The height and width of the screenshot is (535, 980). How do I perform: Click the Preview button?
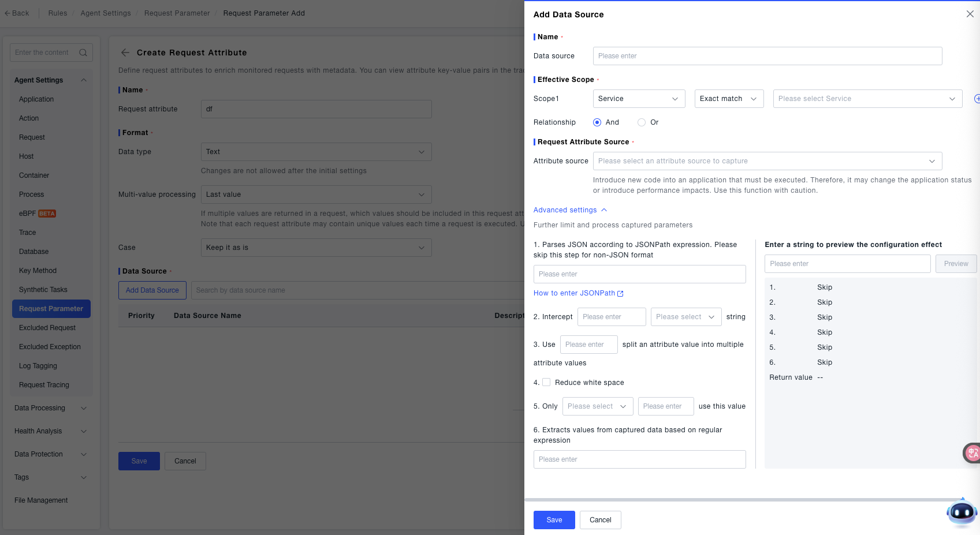(956, 264)
